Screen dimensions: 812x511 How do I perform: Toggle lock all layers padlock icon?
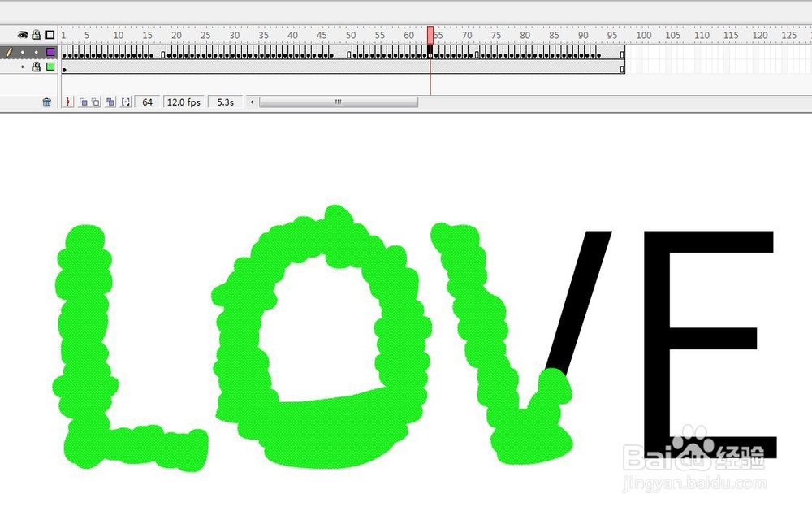(37, 35)
